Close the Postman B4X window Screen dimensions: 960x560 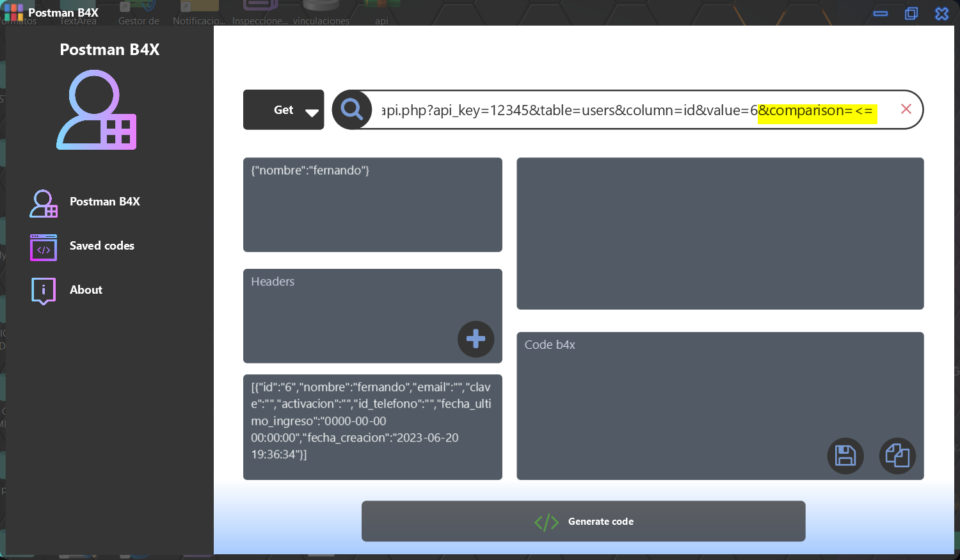point(942,13)
